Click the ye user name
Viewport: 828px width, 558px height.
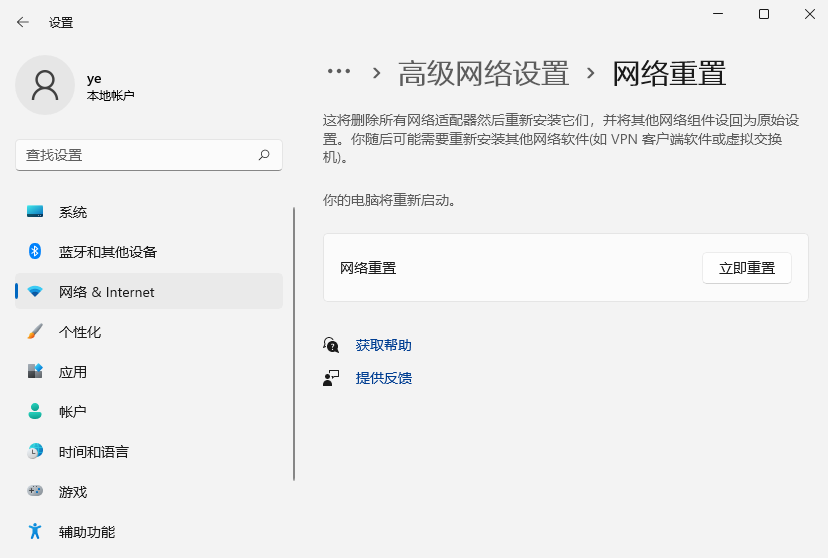click(x=94, y=79)
